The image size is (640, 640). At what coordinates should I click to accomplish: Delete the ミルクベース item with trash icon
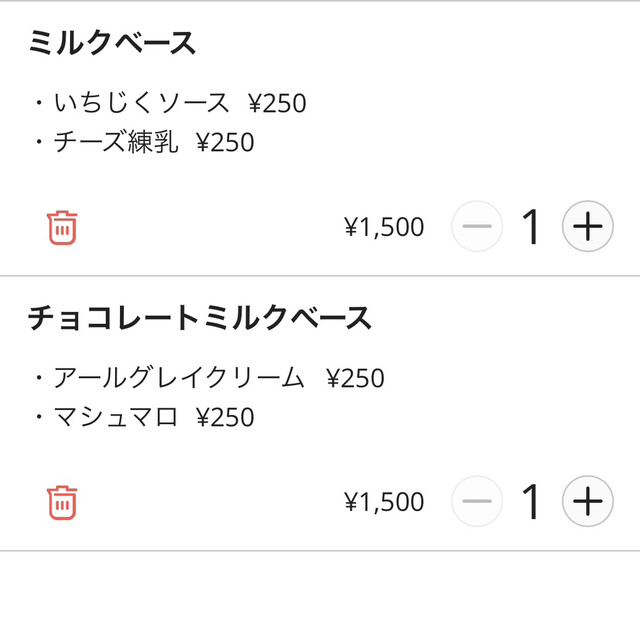point(62,227)
